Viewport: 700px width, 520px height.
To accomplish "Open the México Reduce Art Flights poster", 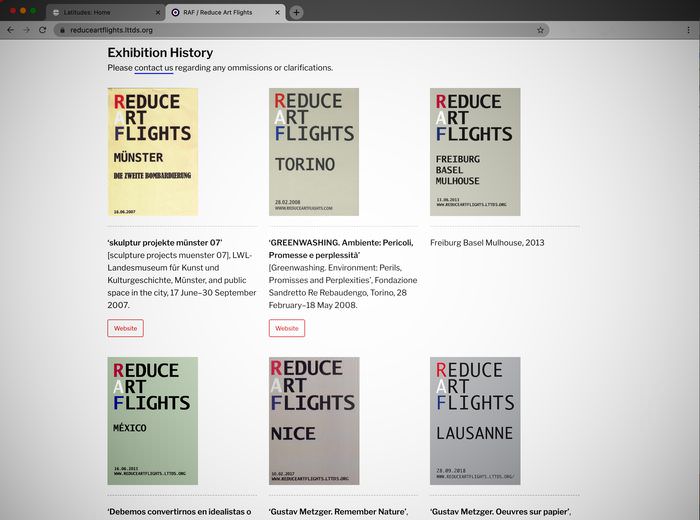I will pyautogui.click(x=153, y=421).
